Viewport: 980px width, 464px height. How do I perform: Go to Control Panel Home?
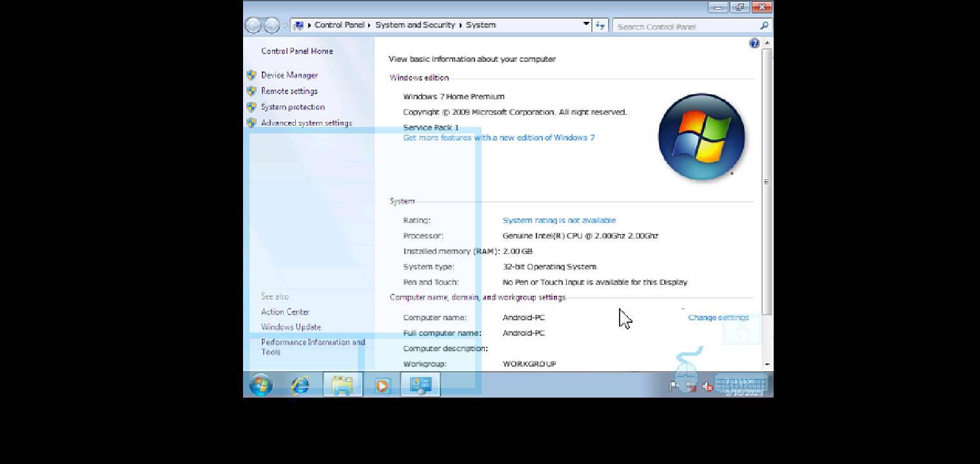click(x=297, y=51)
